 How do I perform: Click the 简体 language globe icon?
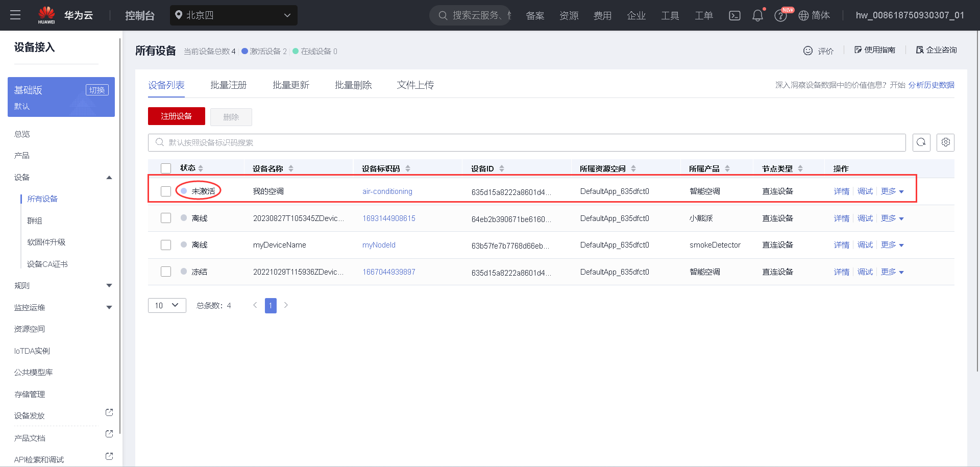point(805,15)
